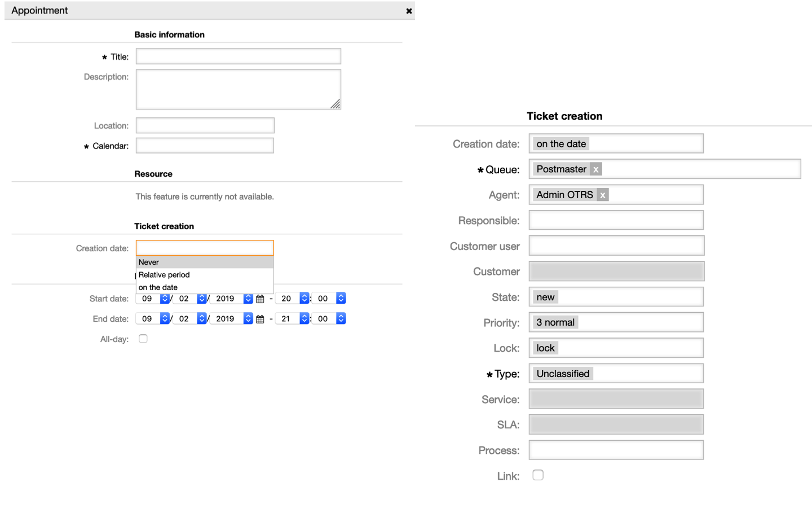Remove the Postmaster queue tag
This screenshot has width=812, height=508.
[x=596, y=169]
